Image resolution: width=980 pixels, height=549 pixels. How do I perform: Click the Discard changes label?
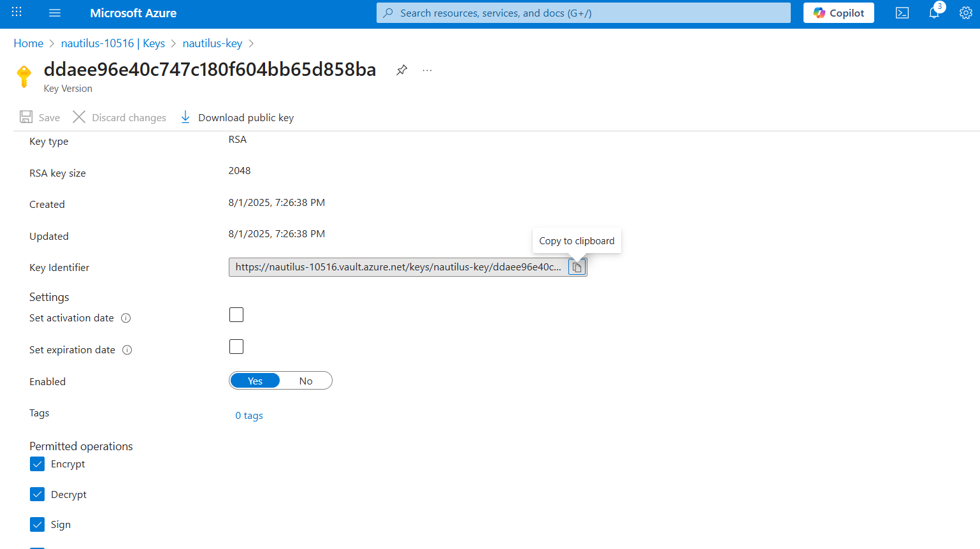129,117
